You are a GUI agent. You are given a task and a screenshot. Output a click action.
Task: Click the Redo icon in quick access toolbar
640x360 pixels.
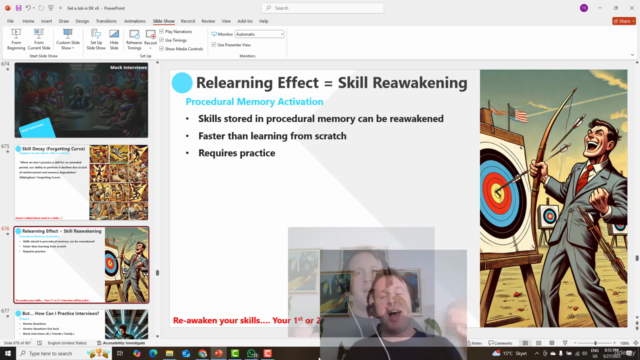41,8
